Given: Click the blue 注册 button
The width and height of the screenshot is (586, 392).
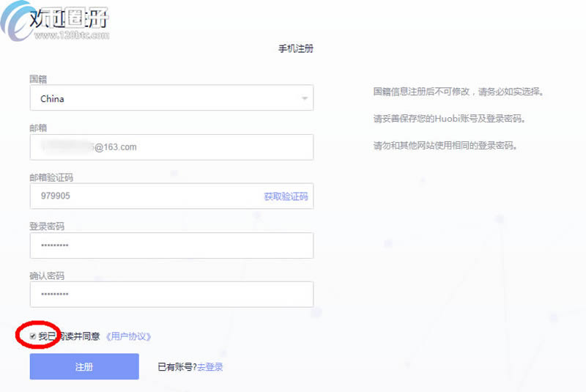Looking at the screenshot, I should (84, 366).
